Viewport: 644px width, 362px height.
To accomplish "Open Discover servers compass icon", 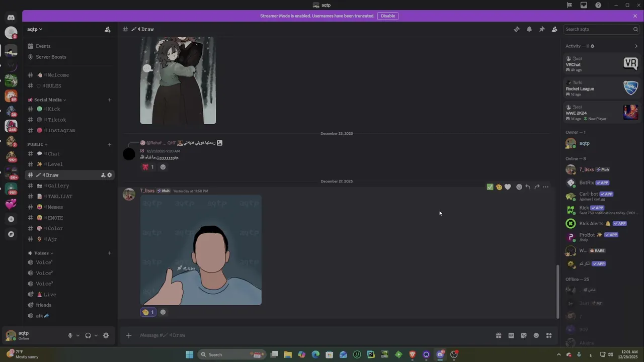I will (11, 234).
